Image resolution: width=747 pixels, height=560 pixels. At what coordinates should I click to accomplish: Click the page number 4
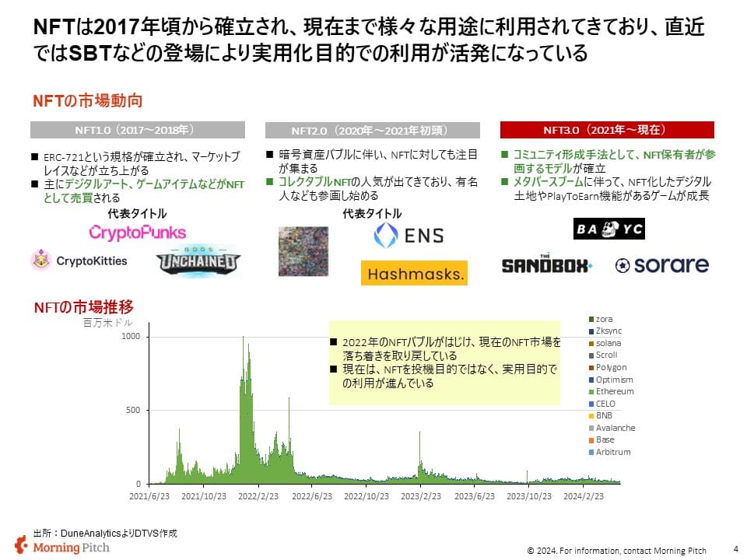click(736, 549)
